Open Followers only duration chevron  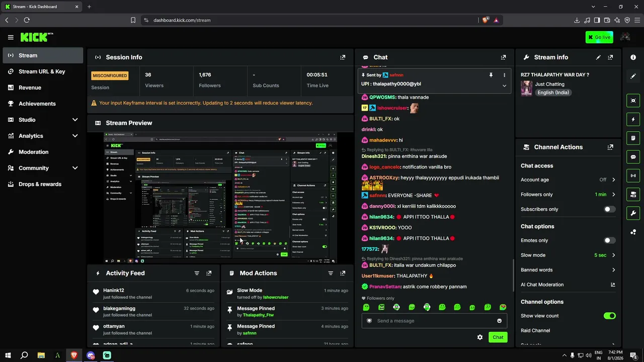pyautogui.click(x=613, y=195)
